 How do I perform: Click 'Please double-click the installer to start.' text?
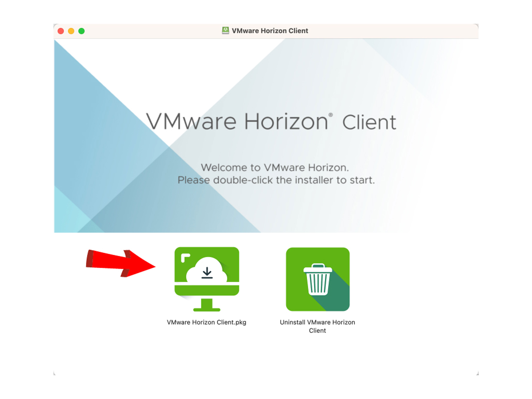tap(276, 180)
